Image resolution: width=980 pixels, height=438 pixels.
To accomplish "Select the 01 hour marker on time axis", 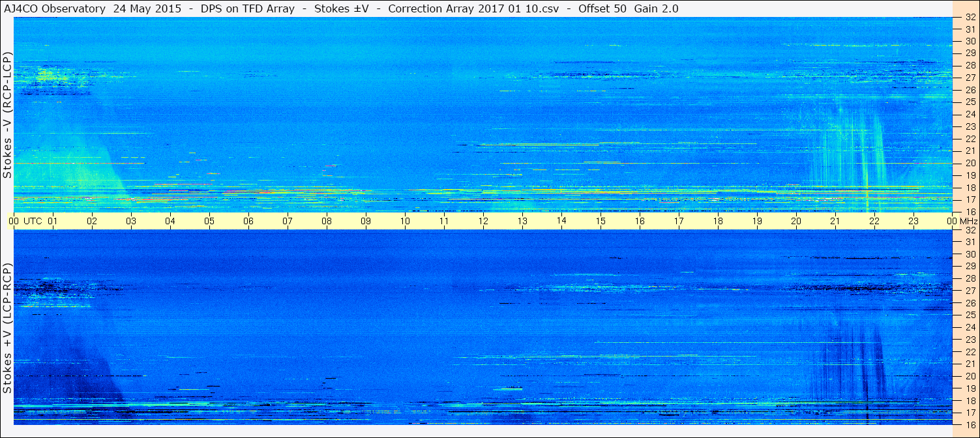I will 53,221.
